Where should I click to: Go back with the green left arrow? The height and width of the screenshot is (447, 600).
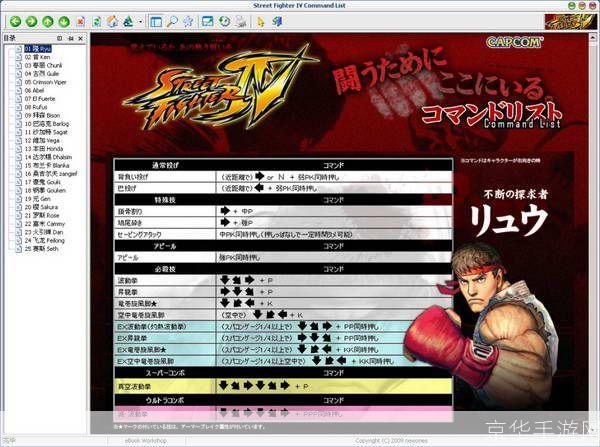tap(15, 21)
